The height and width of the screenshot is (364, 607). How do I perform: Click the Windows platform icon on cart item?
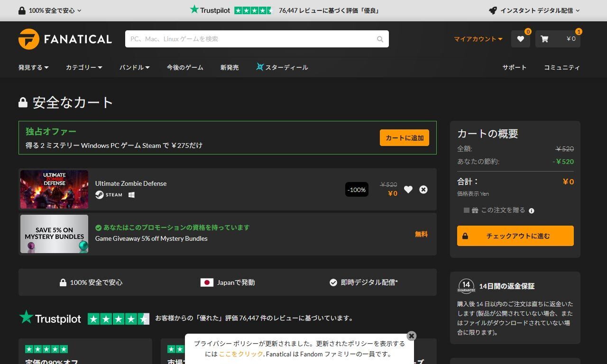pyautogui.click(x=131, y=195)
